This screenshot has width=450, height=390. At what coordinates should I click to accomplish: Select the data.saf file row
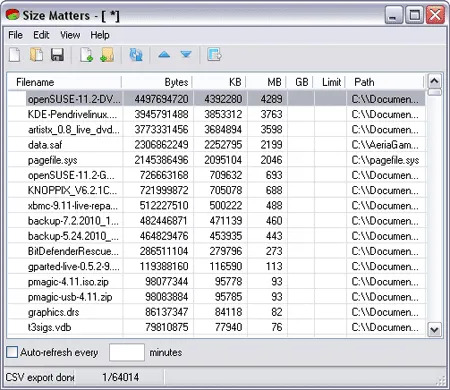pos(216,145)
